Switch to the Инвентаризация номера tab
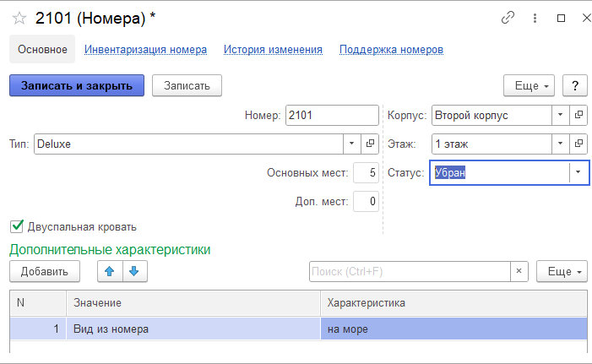 coord(145,50)
